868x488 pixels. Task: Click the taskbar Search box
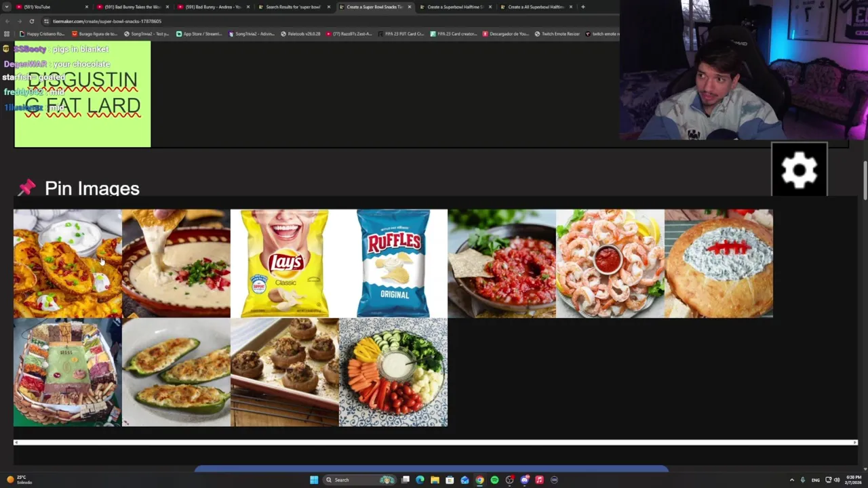[359, 480]
